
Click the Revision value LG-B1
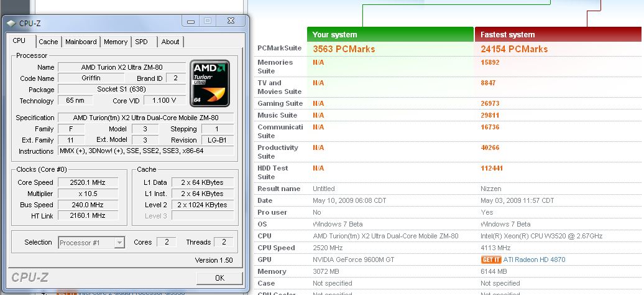218,140
